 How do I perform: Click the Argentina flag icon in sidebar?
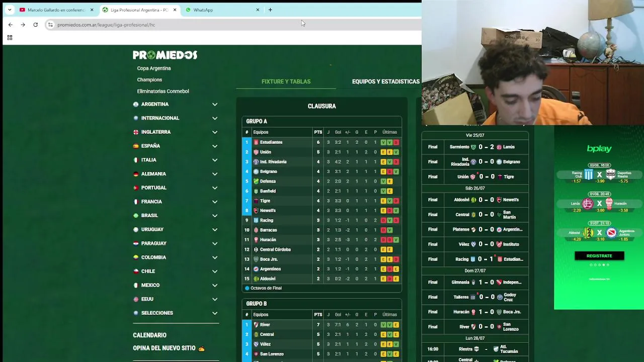(135, 105)
